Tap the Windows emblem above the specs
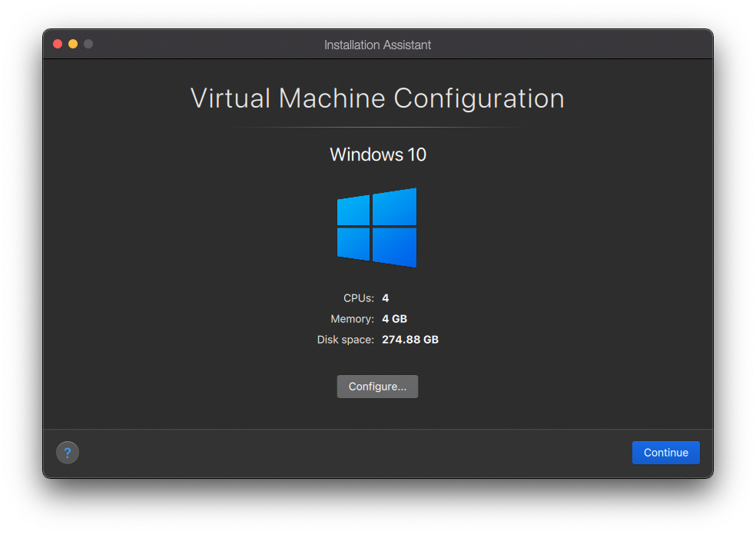Viewport: 756px width, 535px height. click(x=376, y=228)
